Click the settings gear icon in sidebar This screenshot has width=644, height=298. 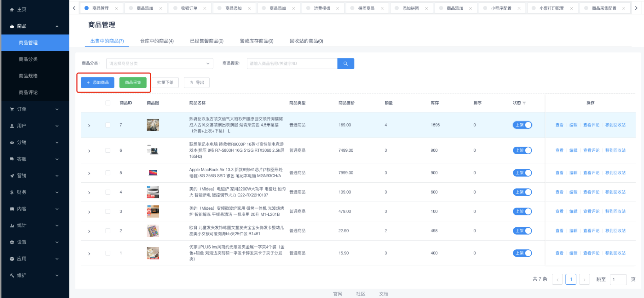[x=12, y=242]
